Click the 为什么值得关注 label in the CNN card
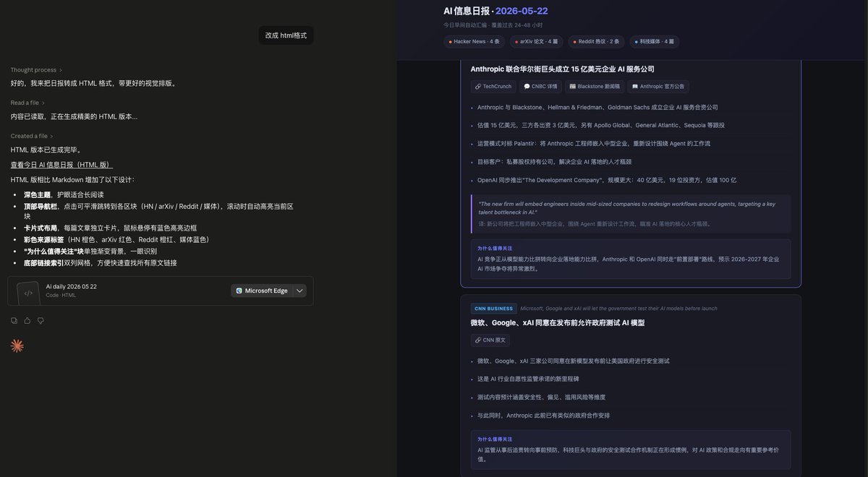Image resolution: width=868 pixels, height=477 pixels. (495, 439)
